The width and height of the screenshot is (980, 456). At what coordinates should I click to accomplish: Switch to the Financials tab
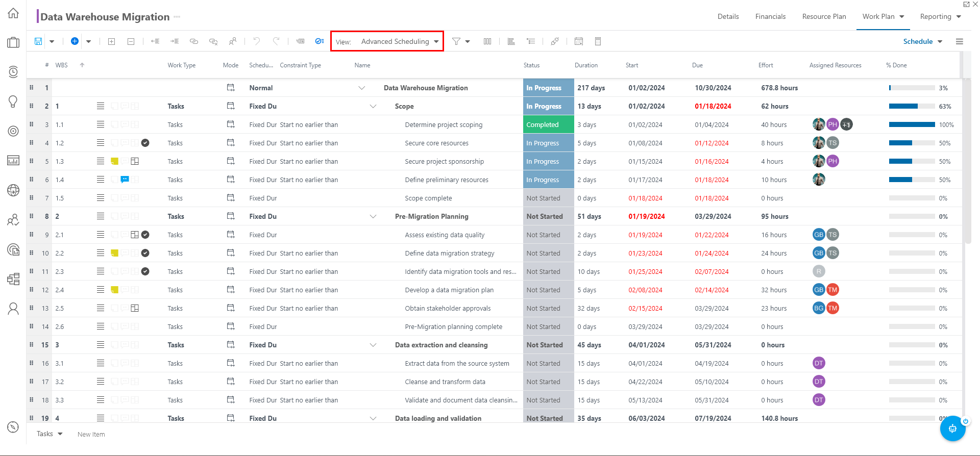(770, 16)
